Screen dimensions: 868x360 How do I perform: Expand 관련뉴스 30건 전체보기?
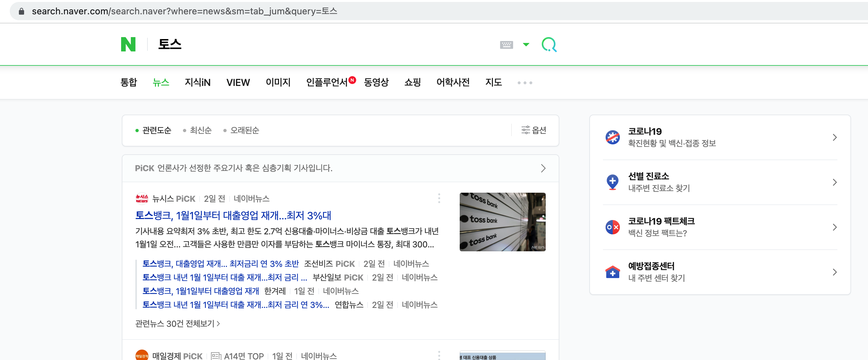(x=177, y=324)
